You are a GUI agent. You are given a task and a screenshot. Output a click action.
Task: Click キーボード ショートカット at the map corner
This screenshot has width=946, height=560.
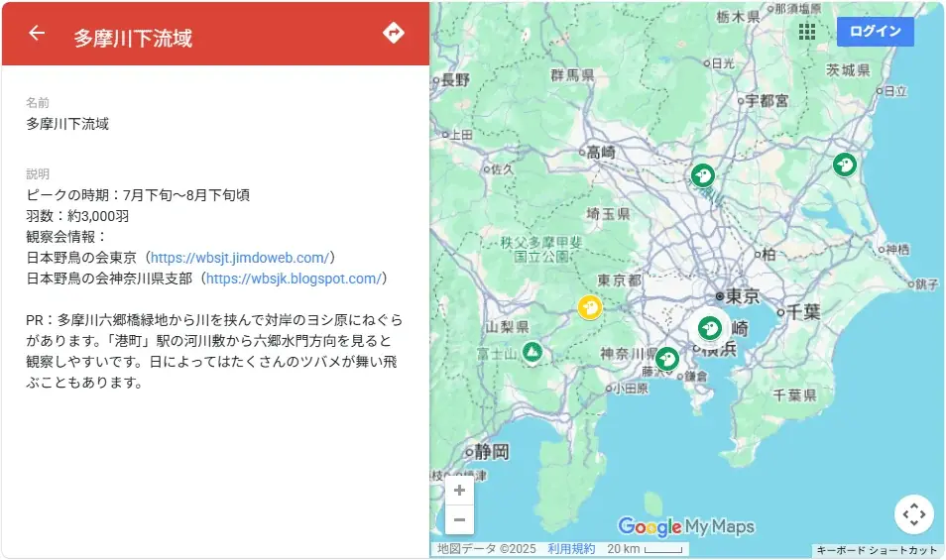[877, 550]
